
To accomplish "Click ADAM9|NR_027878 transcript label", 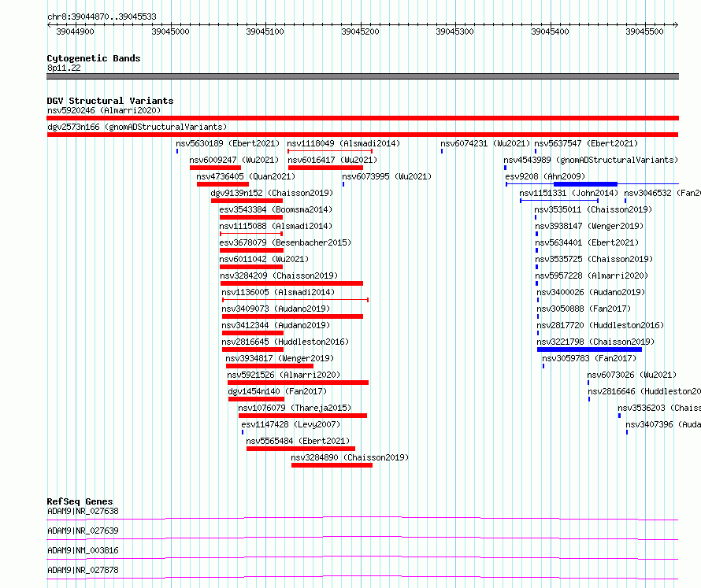I will pos(83,570).
